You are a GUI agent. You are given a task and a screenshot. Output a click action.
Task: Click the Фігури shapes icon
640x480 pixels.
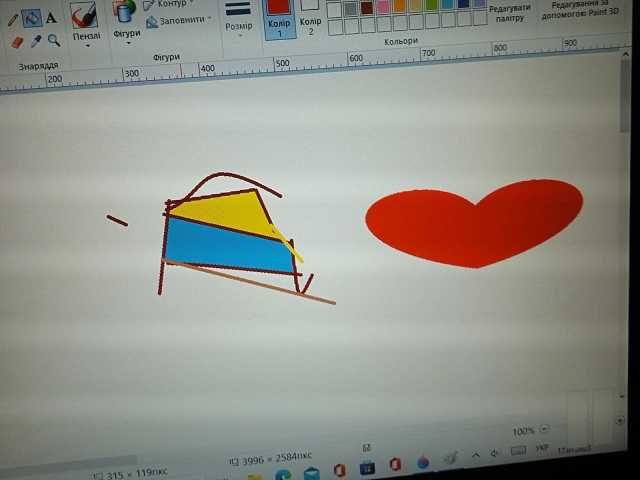[x=126, y=12]
